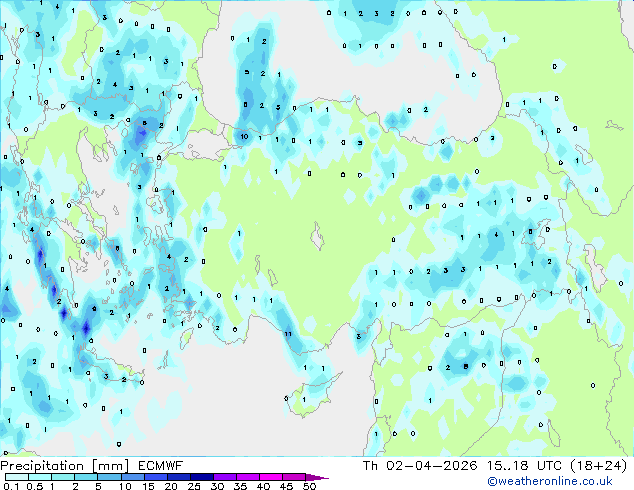Click the 30–35 mm purple legend box
The image size is (634, 490).
coord(225,477)
